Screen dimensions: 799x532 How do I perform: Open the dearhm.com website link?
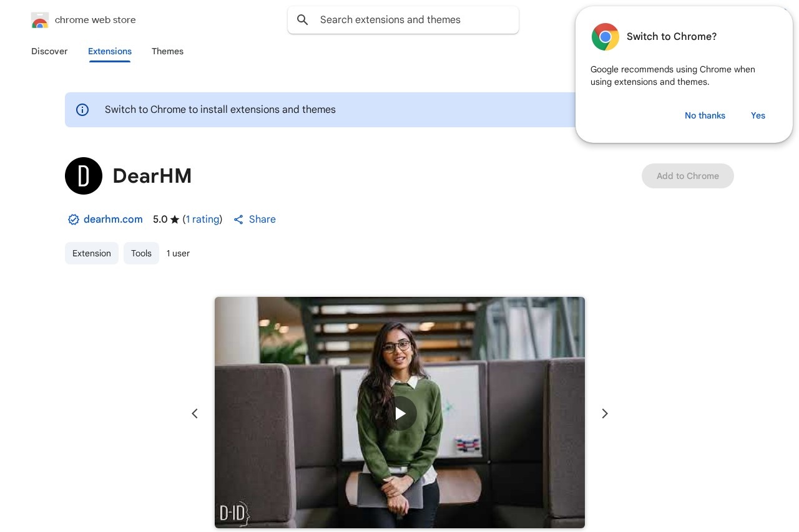click(113, 220)
